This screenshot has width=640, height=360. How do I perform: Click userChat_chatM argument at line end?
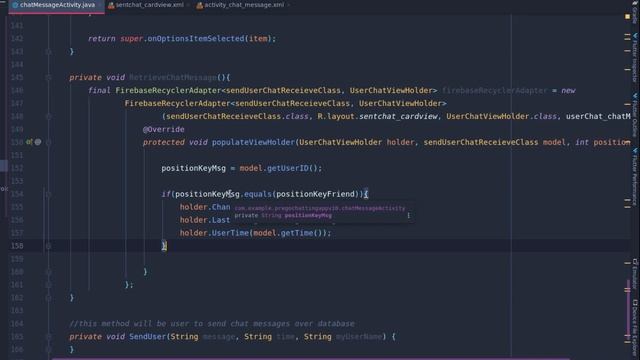coord(598,116)
